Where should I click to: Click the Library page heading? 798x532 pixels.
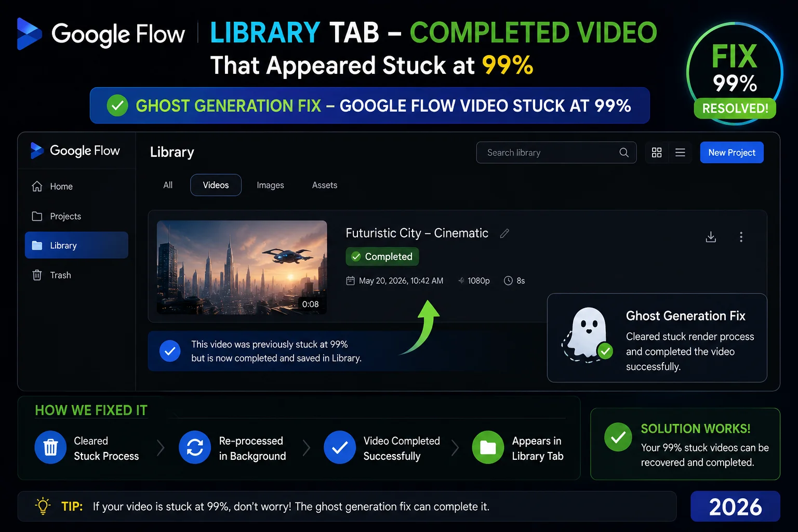click(172, 152)
